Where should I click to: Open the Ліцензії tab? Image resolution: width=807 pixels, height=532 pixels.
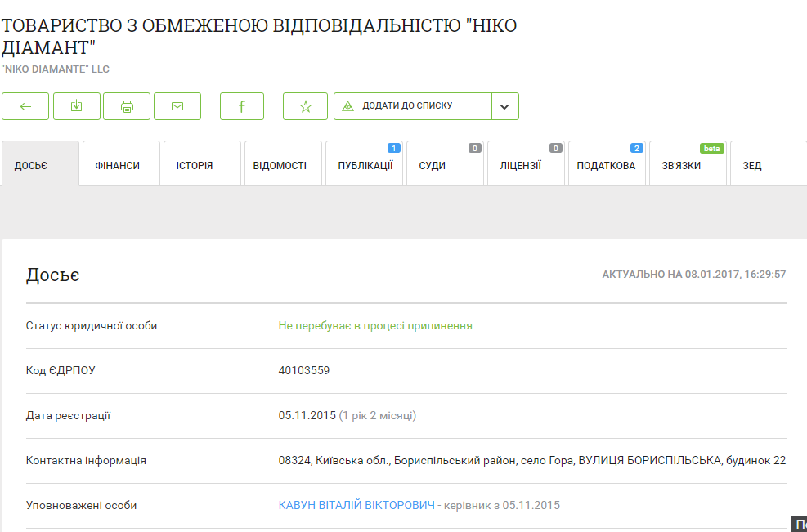tap(521, 165)
